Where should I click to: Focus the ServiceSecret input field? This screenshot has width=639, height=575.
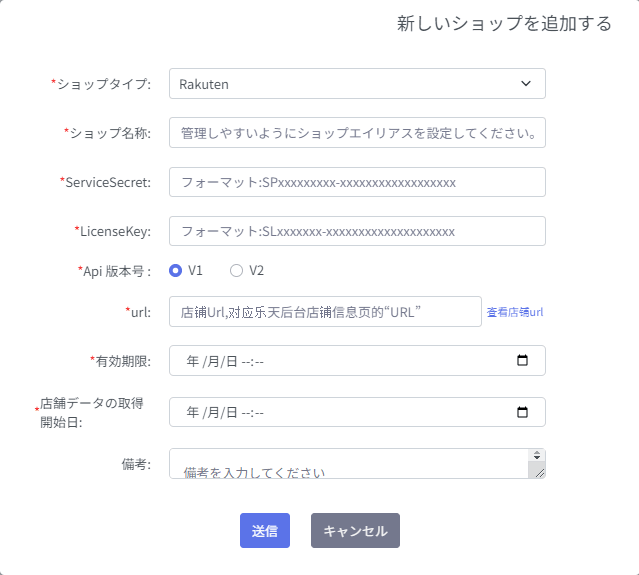coord(357,182)
